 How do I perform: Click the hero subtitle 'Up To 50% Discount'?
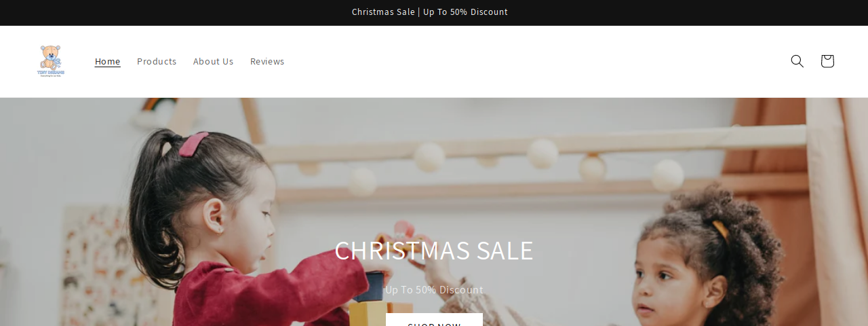(x=434, y=290)
